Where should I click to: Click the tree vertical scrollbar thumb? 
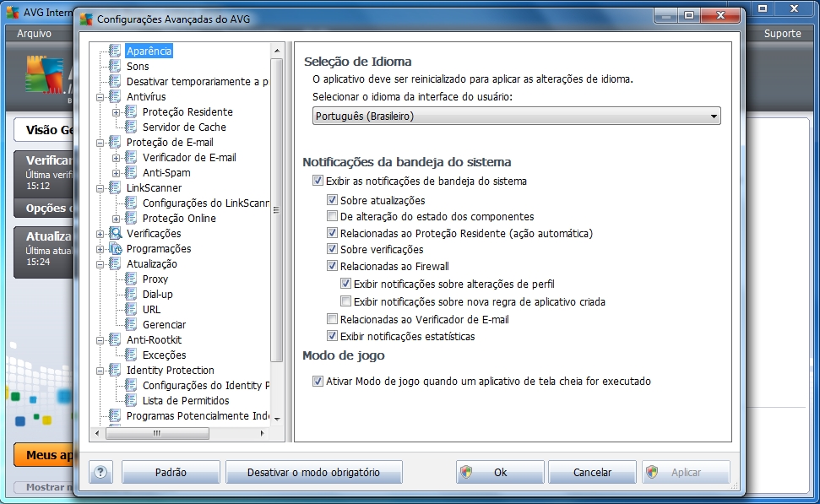(x=277, y=209)
